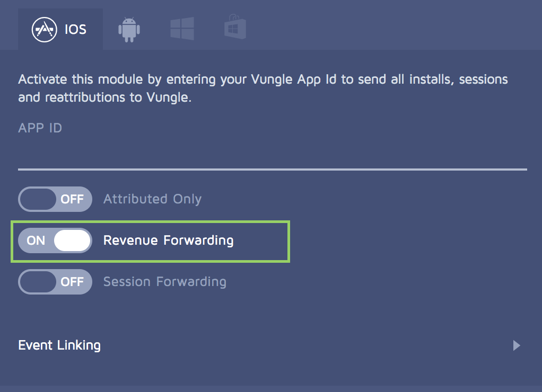542x392 pixels.
Task: Click the Revenue Forwarding label text
Action: point(168,240)
